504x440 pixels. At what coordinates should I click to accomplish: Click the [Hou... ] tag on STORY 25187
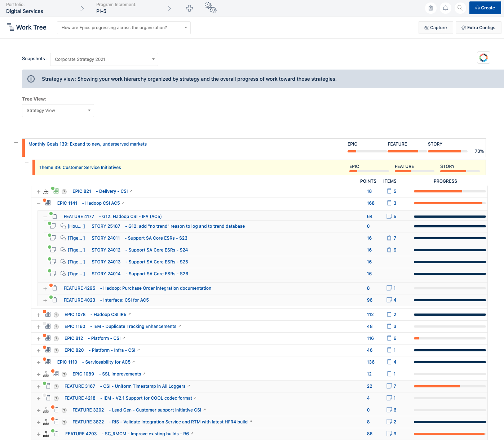(x=76, y=226)
